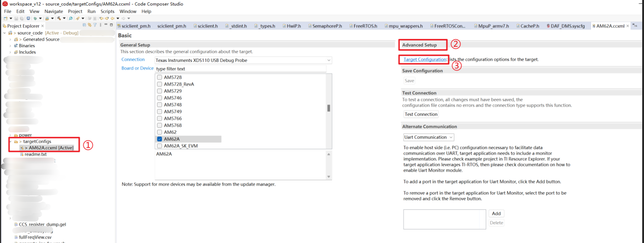Screen dimensions: 644x243
Task: Click the Build hammer icon
Action: pyautogui.click(x=59, y=18)
